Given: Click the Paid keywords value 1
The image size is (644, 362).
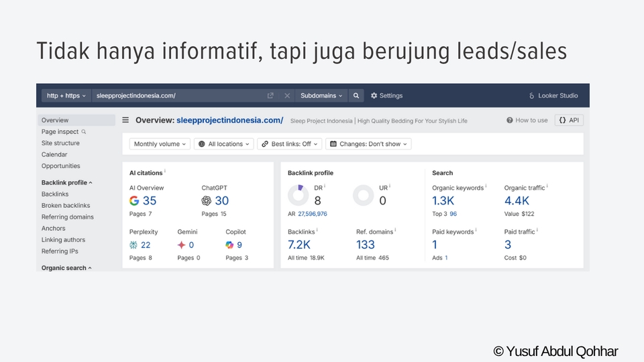Looking at the screenshot, I should 435,245.
